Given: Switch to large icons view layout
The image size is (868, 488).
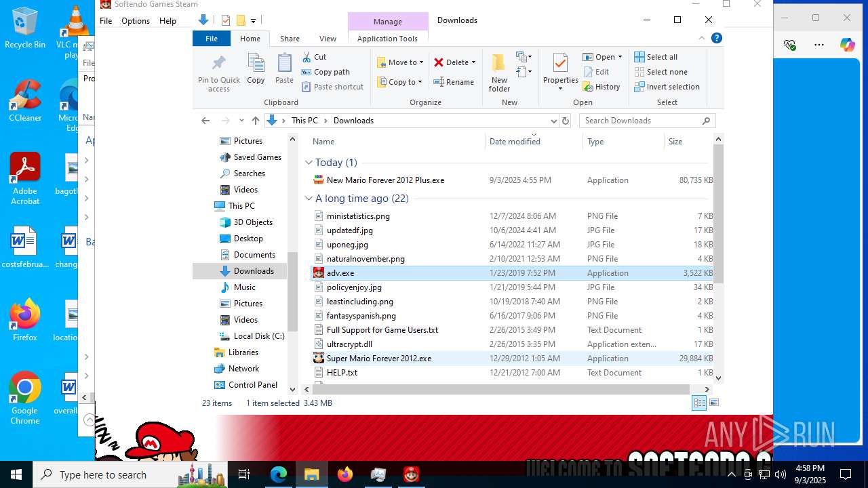Looking at the screenshot, I should pos(713,403).
